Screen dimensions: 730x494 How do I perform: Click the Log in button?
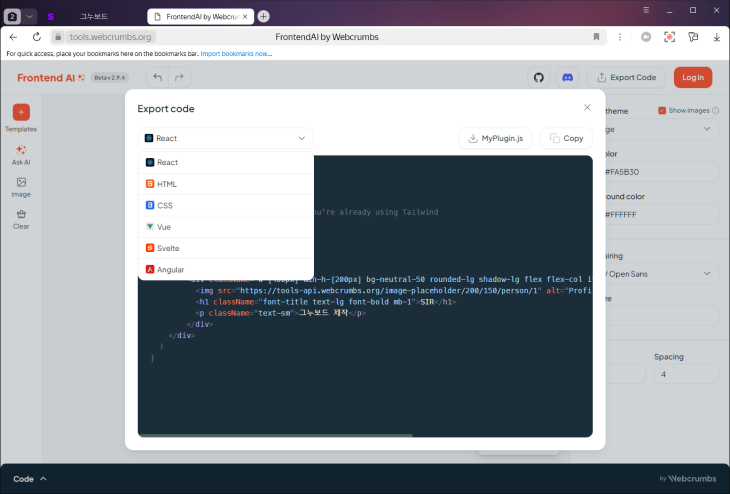click(x=693, y=77)
